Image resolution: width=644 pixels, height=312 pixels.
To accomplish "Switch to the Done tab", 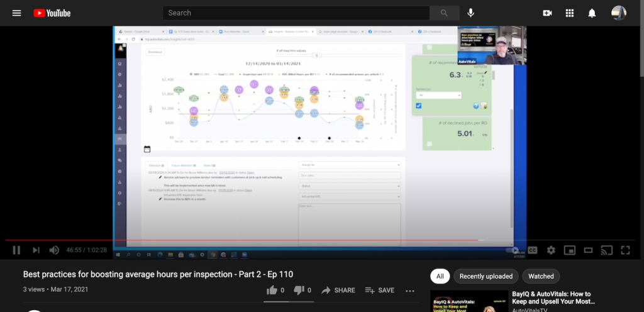I will pos(209,165).
